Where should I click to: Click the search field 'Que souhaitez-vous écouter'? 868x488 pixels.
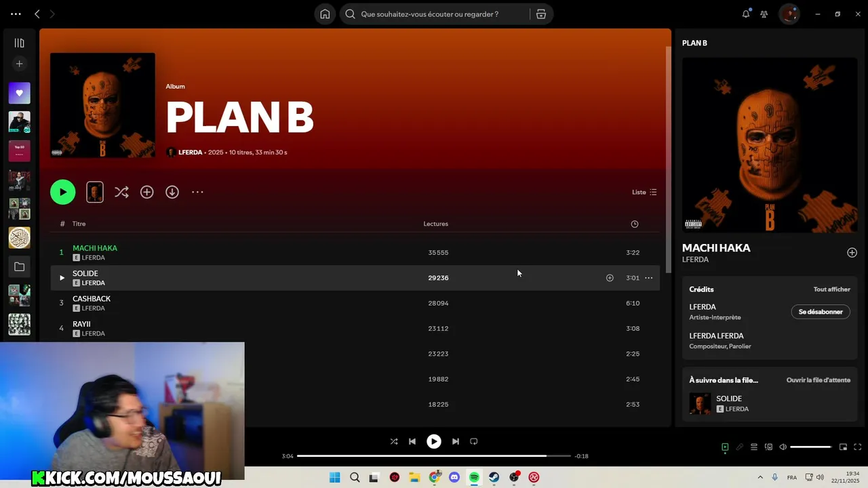434,14
